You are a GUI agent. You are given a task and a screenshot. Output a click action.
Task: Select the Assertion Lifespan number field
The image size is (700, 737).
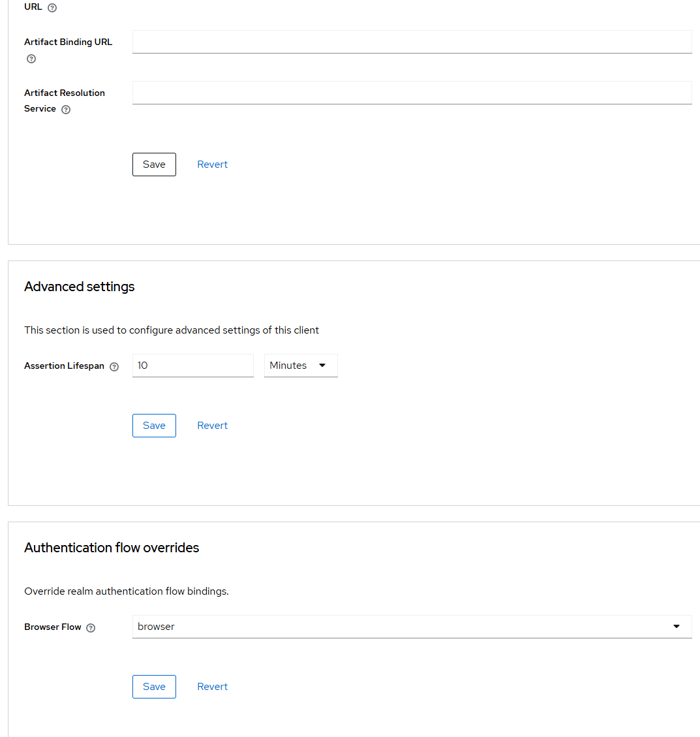(x=193, y=366)
